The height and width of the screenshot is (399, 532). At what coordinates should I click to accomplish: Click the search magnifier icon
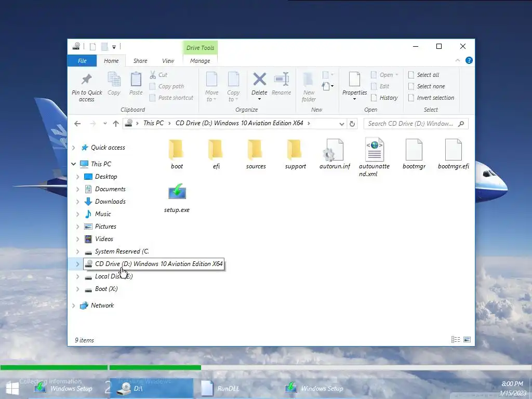[x=461, y=124]
